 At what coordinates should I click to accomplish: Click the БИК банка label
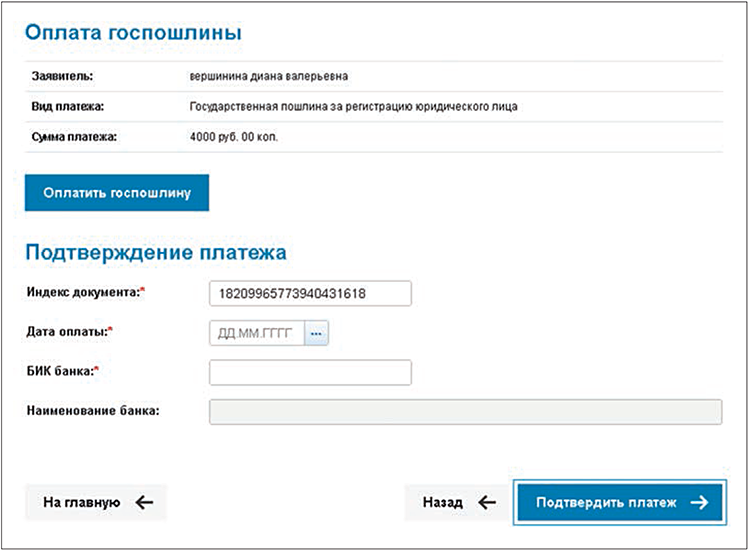(x=62, y=371)
